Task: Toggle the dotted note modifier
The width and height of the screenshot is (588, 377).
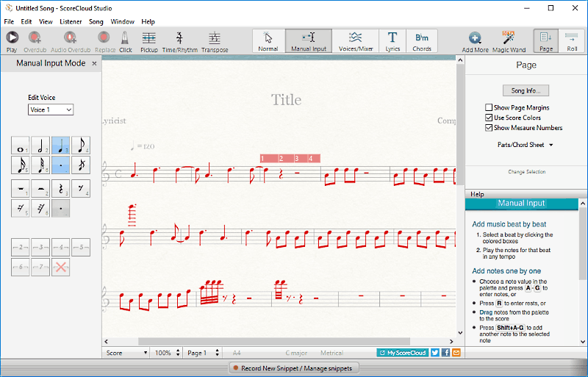Action: click(x=61, y=165)
